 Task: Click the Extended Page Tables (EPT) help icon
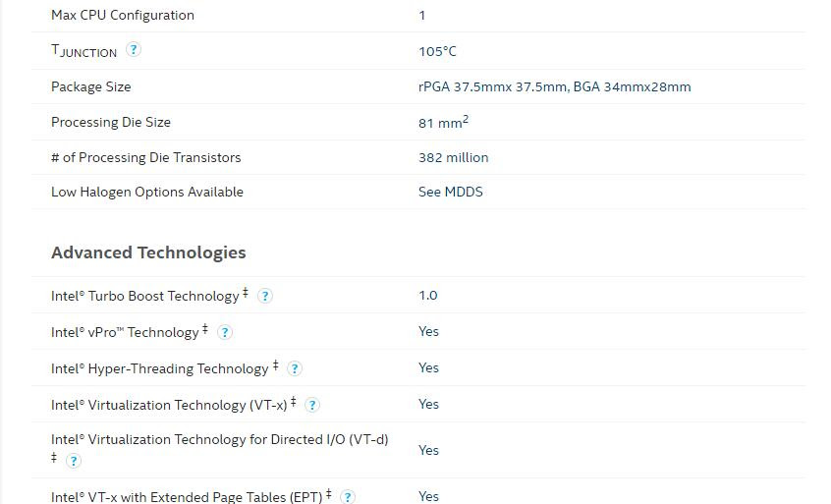tap(348, 497)
